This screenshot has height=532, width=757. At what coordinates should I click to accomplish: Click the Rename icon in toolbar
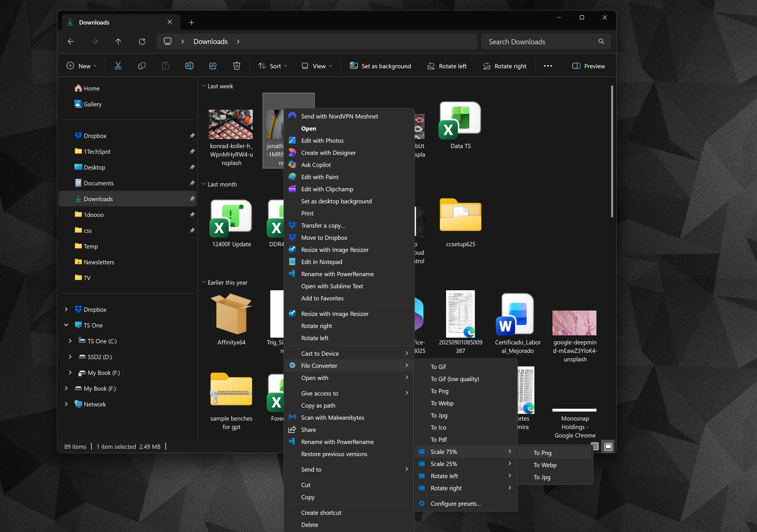pyautogui.click(x=189, y=66)
